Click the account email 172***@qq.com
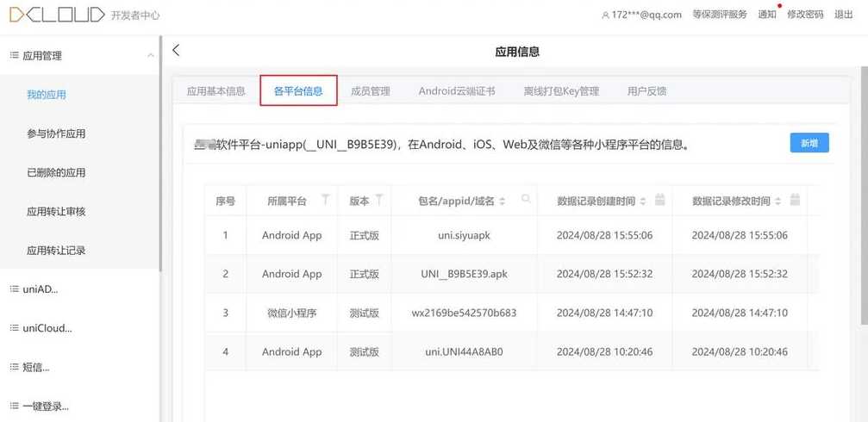The image size is (868, 422). point(646,15)
